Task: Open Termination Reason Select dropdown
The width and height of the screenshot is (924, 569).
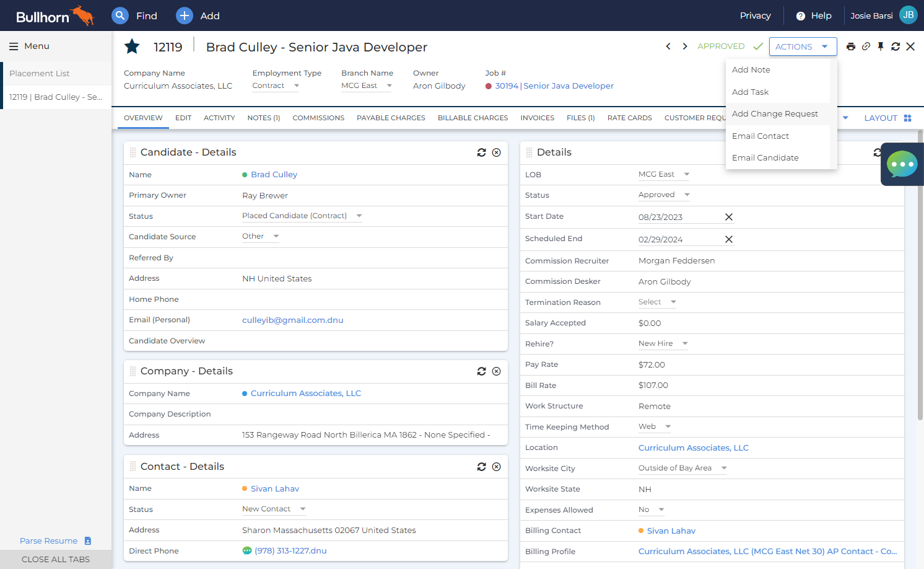Action: (x=658, y=302)
